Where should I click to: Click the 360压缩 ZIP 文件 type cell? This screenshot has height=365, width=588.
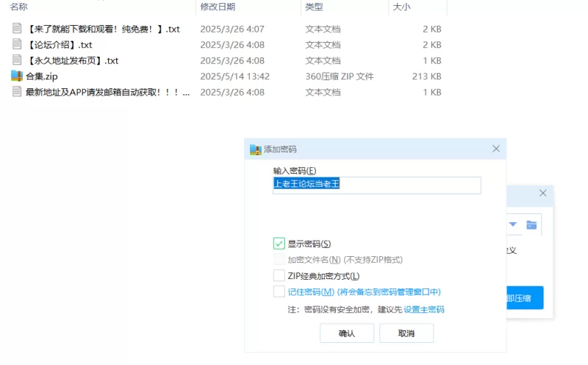pyautogui.click(x=340, y=77)
